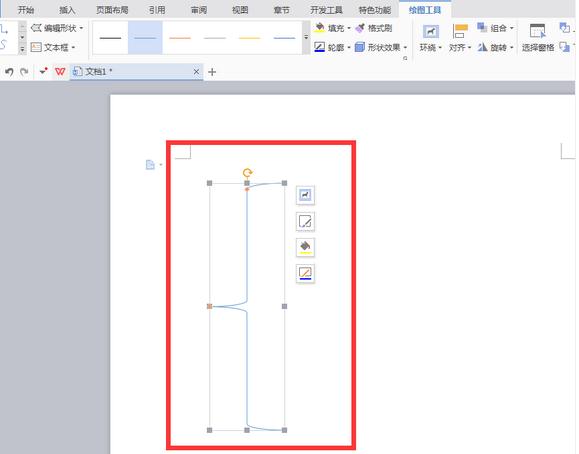The height and width of the screenshot is (454, 579).
Task: Click the 文本框 text box button
Action: [53, 47]
